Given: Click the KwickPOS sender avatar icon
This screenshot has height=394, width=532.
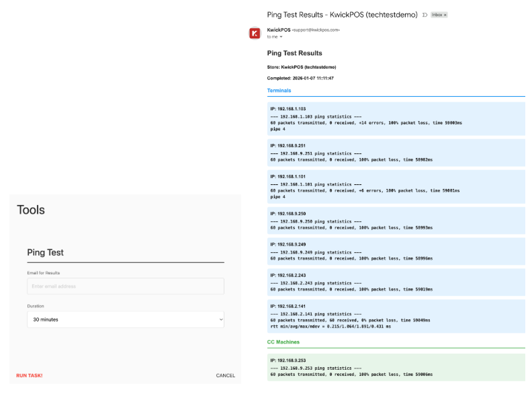Looking at the screenshot, I should coord(255,34).
